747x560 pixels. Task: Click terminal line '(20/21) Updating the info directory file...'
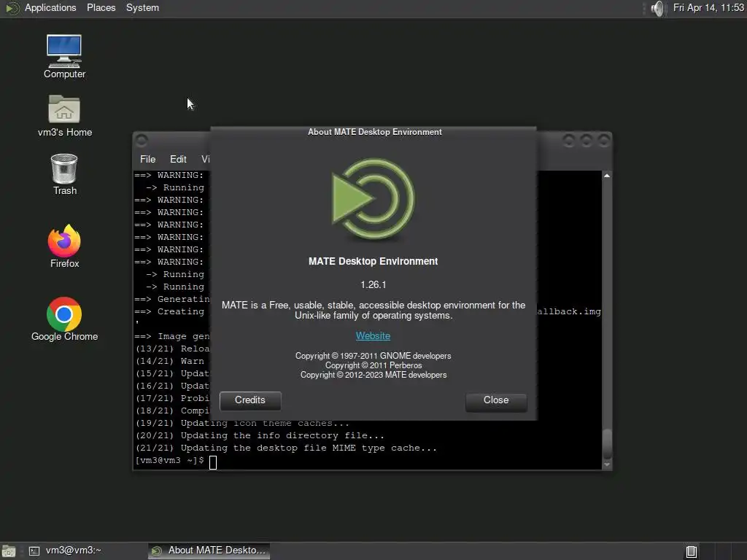[260, 436]
